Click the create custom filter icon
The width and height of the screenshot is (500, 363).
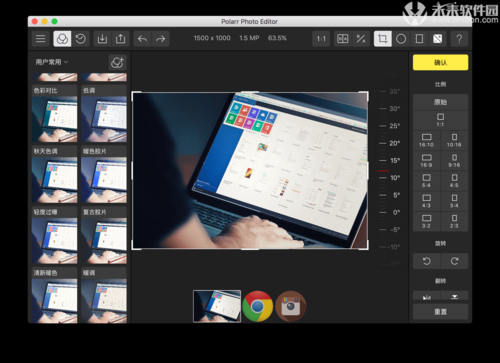coord(117,62)
